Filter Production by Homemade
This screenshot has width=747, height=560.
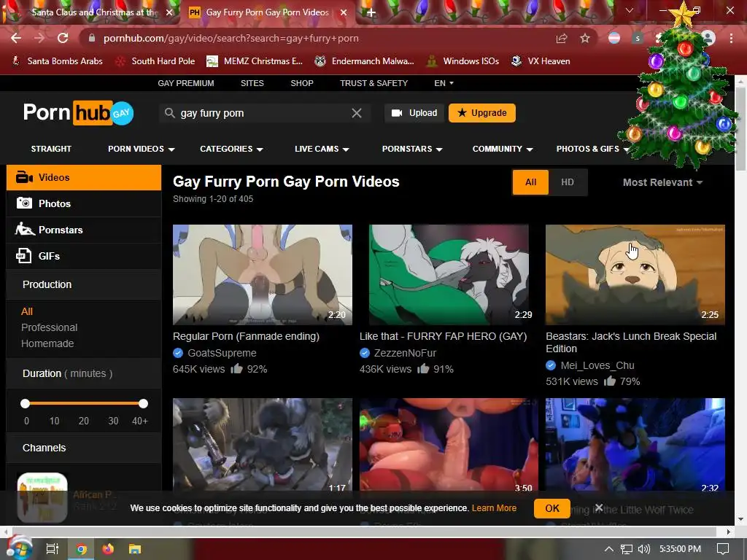(x=47, y=343)
